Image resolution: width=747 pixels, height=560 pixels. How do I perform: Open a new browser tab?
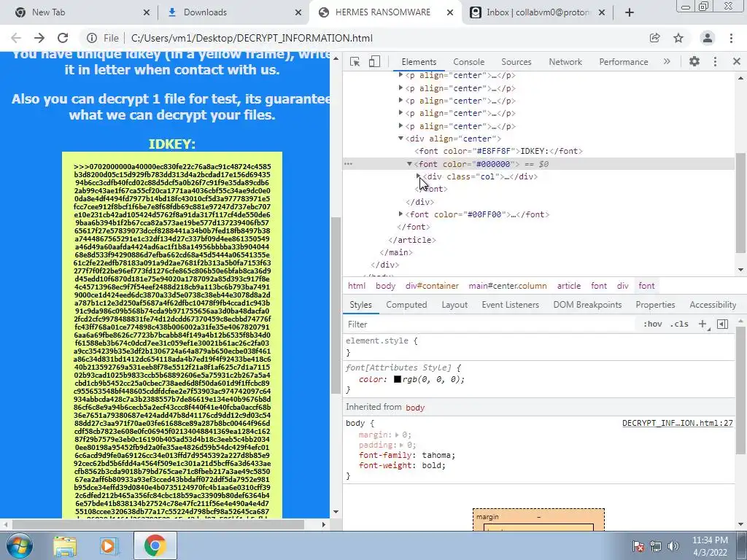[630, 12]
